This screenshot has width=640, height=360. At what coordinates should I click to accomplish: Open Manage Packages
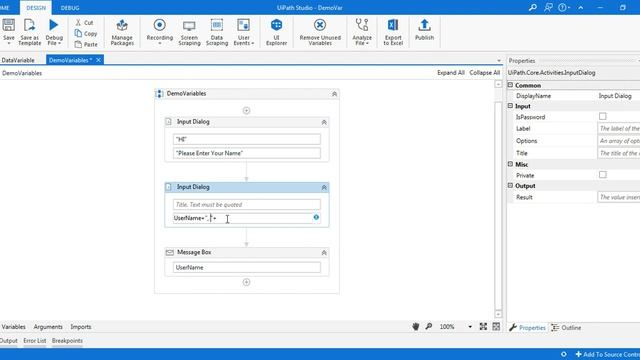click(122, 32)
